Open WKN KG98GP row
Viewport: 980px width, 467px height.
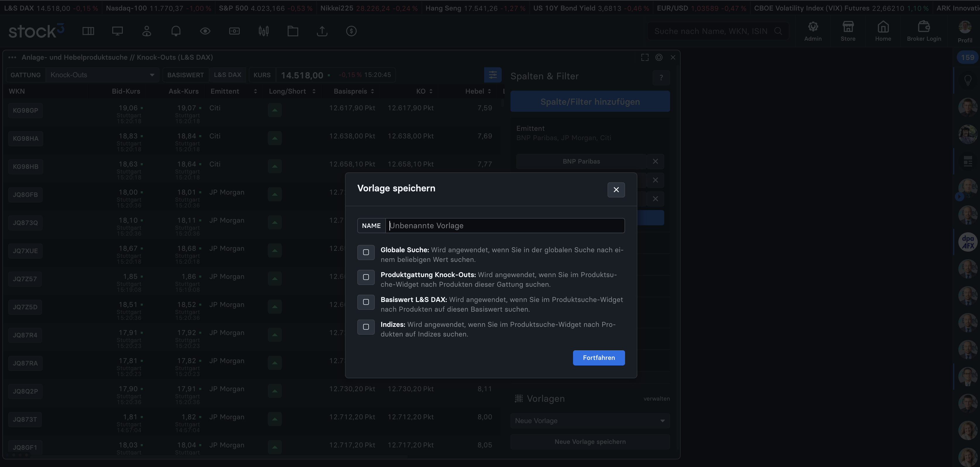[x=25, y=111]
